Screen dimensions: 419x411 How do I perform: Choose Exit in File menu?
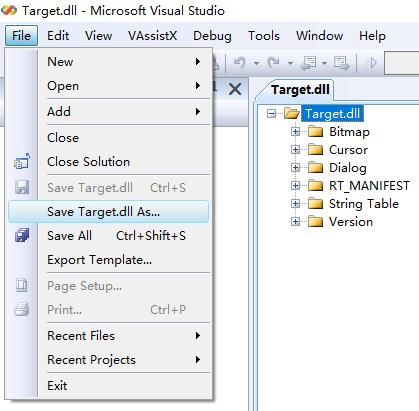click(x=126, y=386)
